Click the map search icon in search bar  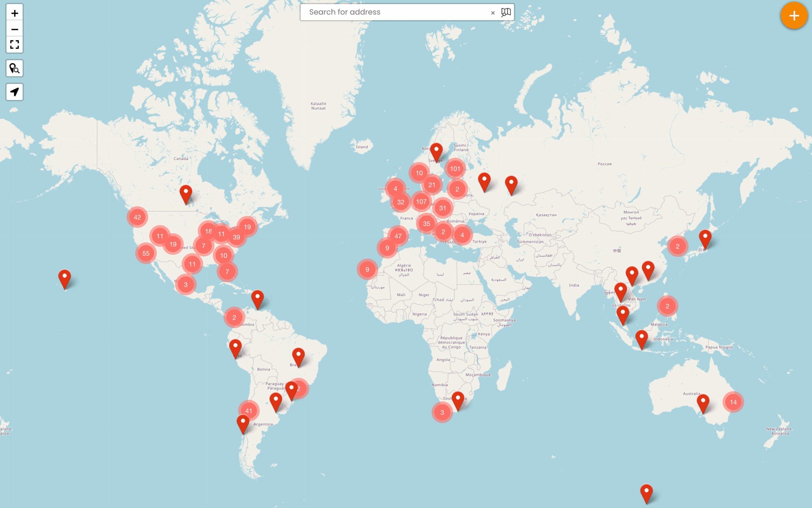[506, 12]
